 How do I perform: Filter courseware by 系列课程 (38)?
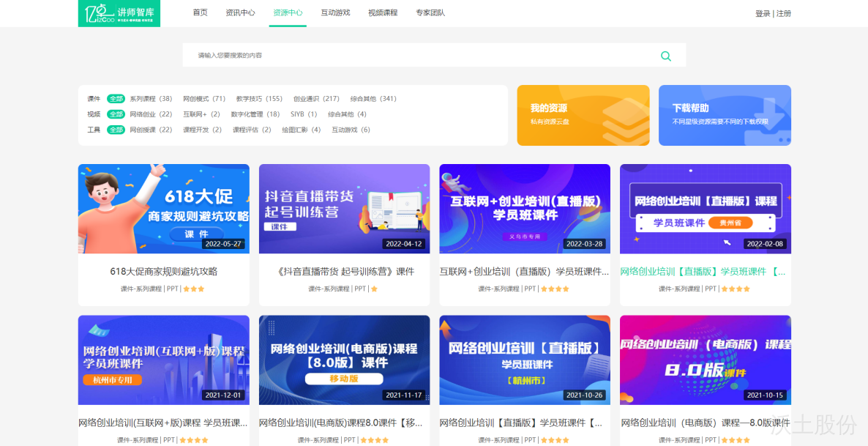(x=151, y=99)
